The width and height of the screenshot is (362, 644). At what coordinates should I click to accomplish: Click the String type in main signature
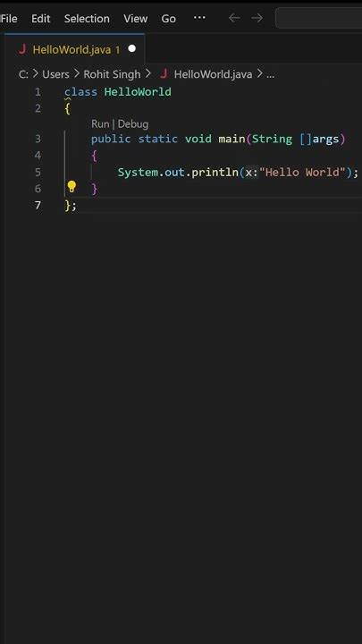coord(272,139)
